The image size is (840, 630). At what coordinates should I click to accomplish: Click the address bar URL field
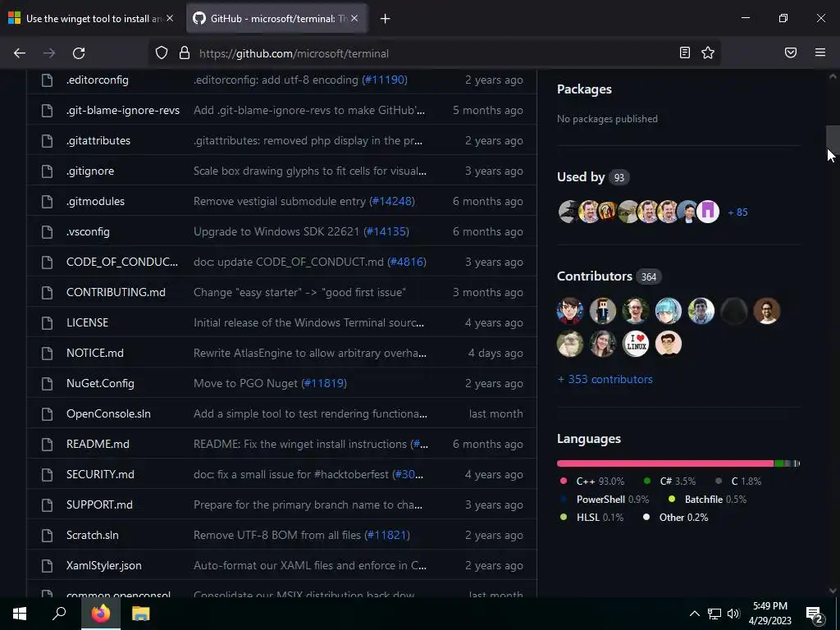(434, 53)
